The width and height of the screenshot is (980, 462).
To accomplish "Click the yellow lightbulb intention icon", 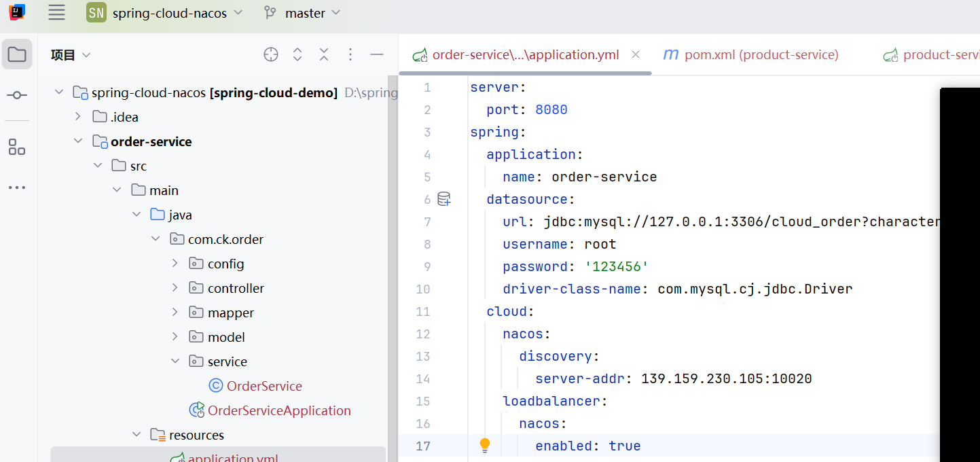I will [485, 446].
